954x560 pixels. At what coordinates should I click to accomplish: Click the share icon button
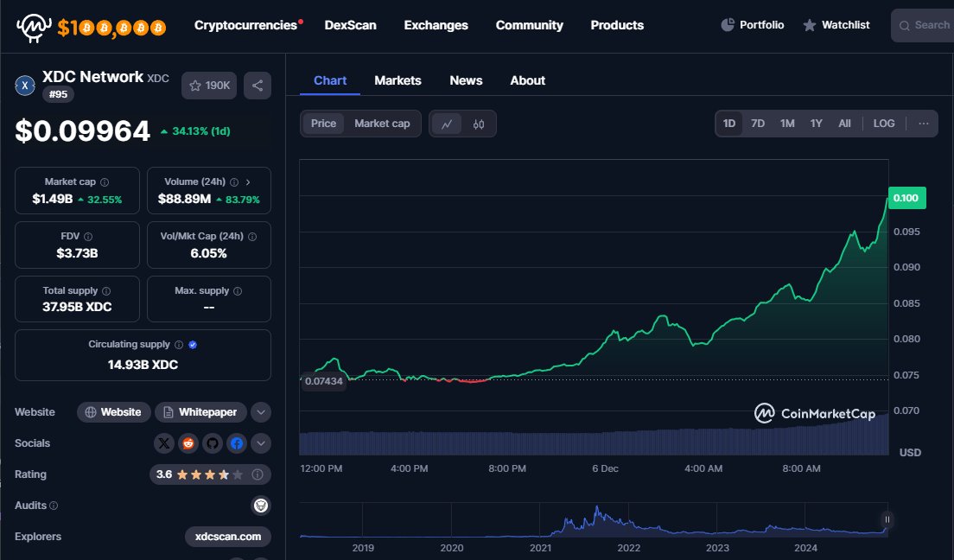tap(258, 86)
